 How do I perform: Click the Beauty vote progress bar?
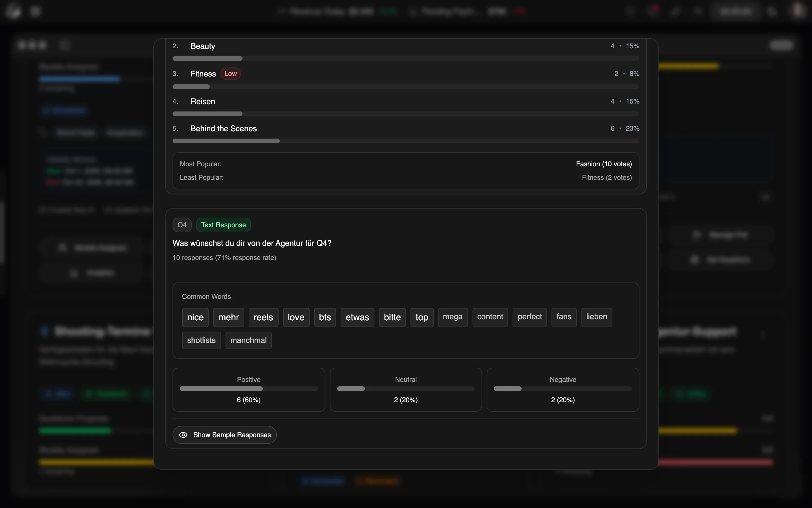[406, 58]
